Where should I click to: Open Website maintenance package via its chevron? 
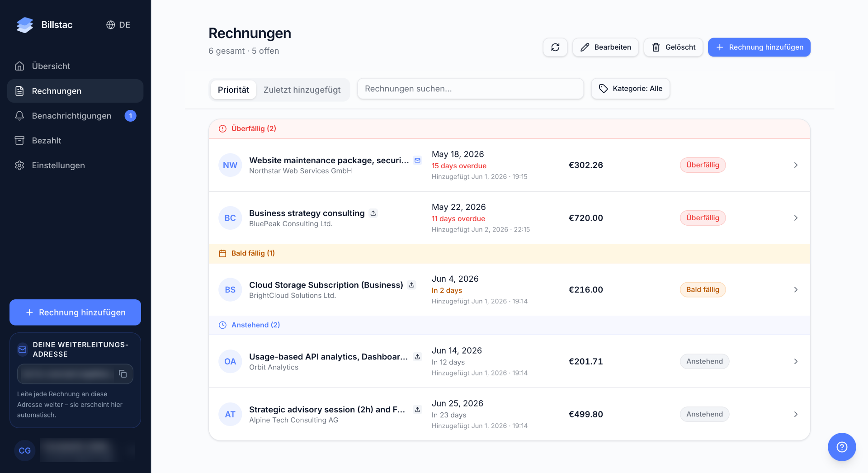(x=796, y=165)
